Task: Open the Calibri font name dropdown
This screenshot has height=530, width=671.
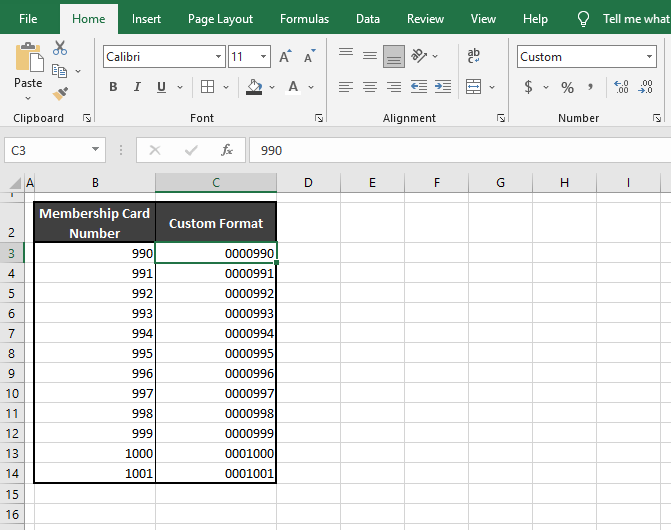Action: click(218, 57)
